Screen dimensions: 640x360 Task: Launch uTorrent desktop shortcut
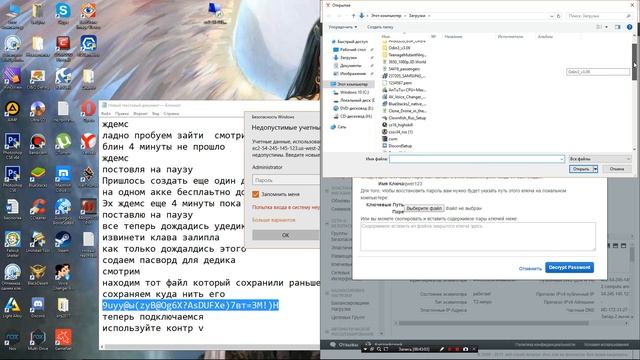click(x=63, y=144)
